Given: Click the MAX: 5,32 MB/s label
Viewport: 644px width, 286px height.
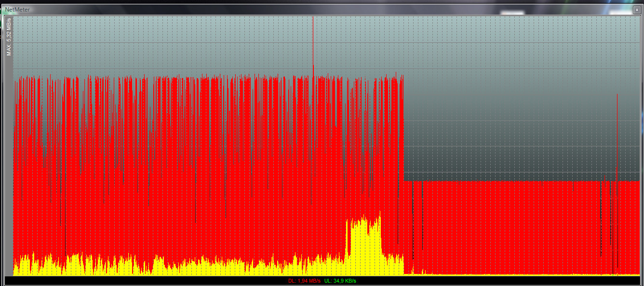Looking at the screenshot, I should [9, 37].
